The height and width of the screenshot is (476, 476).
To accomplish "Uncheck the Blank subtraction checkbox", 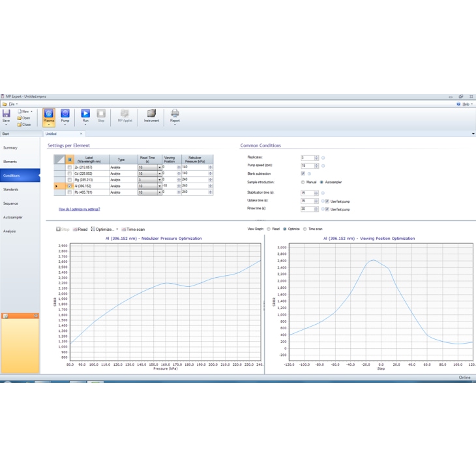I will [303, 174].
